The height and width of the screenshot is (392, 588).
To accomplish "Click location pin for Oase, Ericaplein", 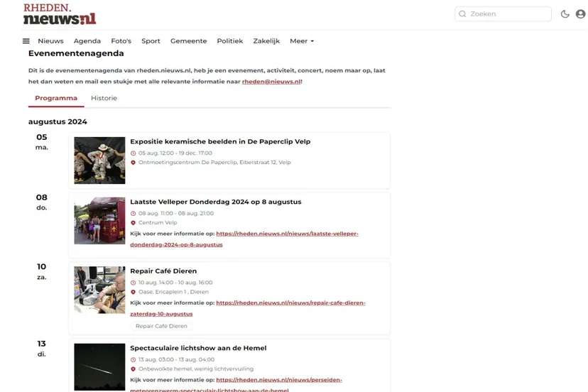I will click(133, 292).
